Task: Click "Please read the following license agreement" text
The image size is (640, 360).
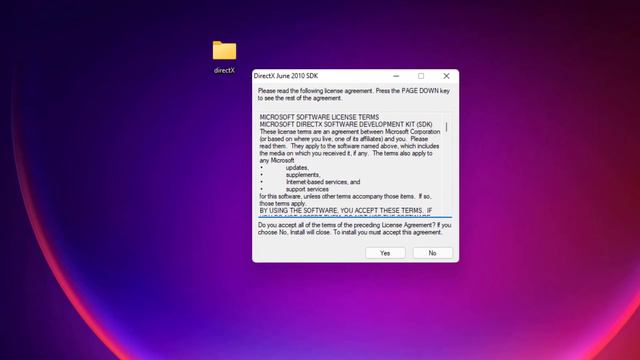Action: 353,94
